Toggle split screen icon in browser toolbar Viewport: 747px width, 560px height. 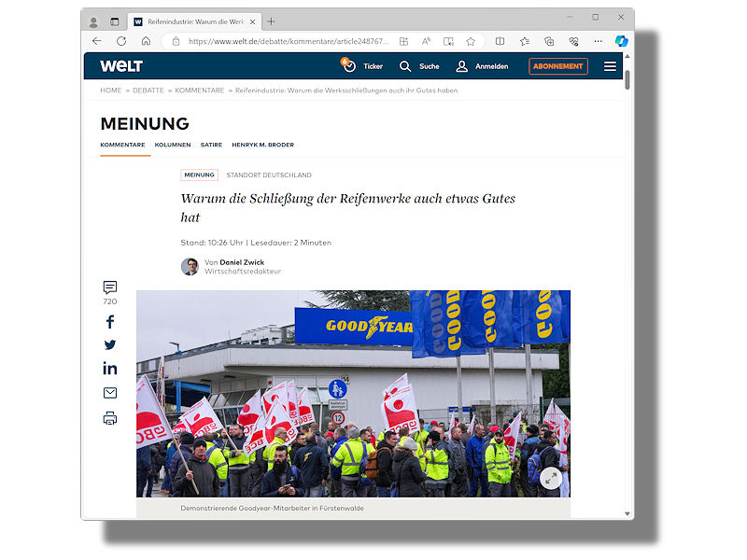500,41
